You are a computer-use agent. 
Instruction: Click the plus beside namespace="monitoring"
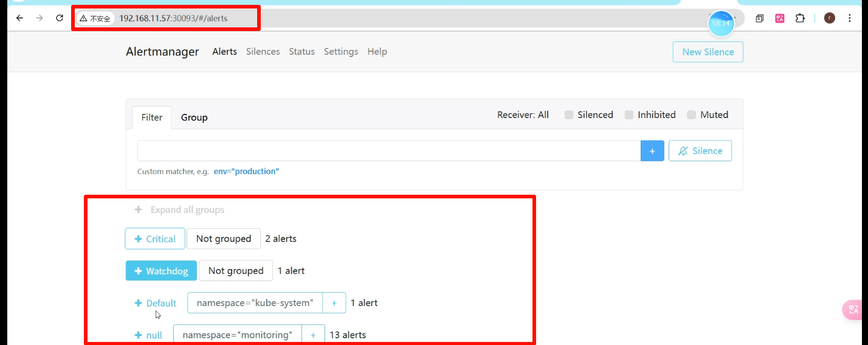pyautogui.click(x=313, y=335)
